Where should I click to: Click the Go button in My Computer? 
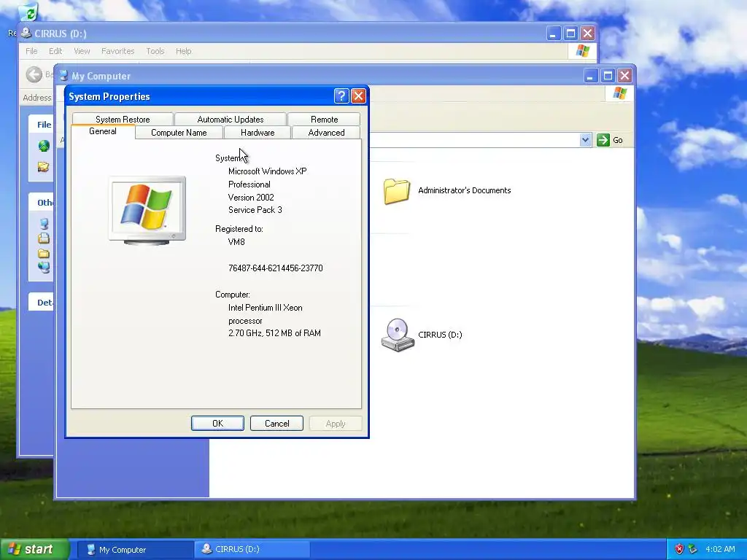[x=611, y=140]
